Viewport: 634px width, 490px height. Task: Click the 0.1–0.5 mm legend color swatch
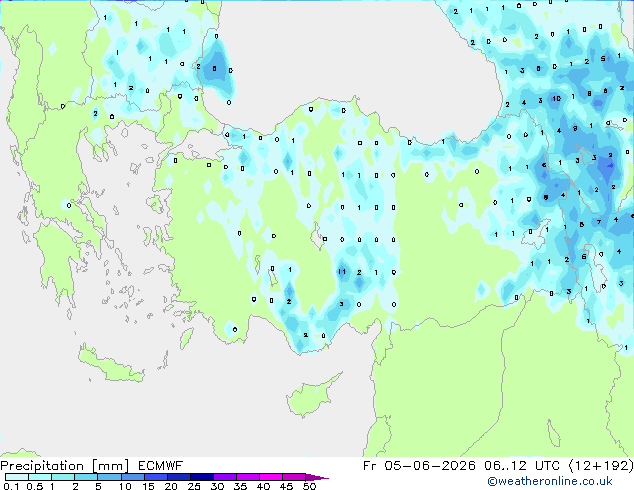coord(17,477)
